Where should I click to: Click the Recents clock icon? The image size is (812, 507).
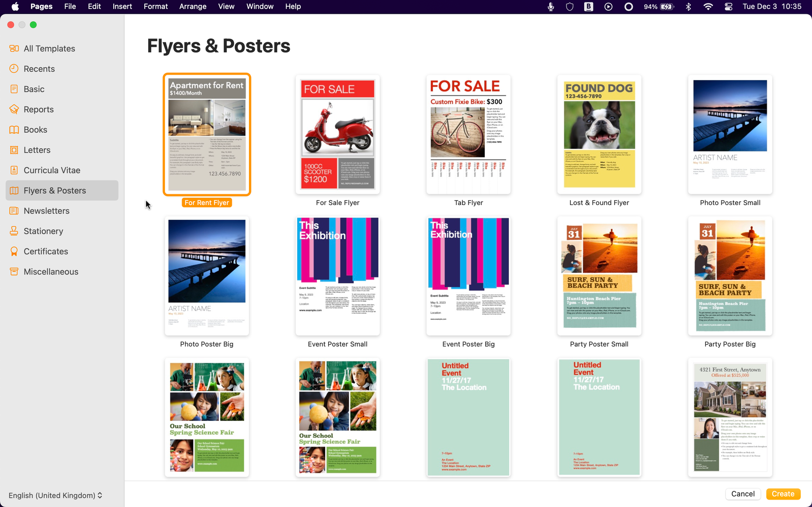tap(14, 68)
